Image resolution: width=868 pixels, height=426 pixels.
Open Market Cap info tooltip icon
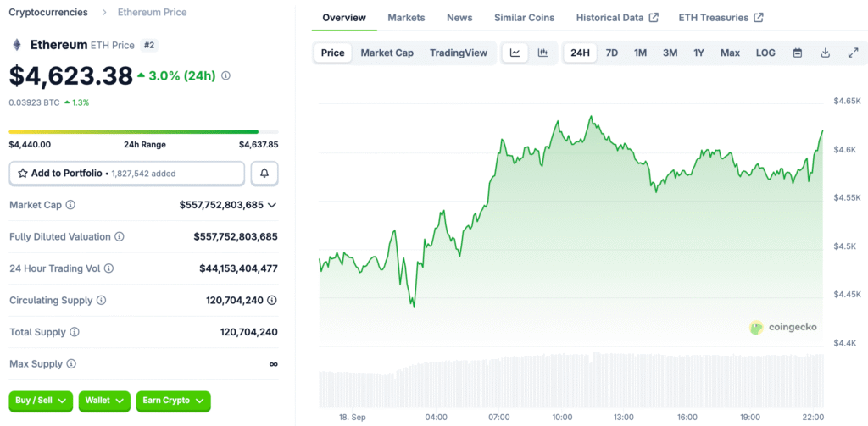70,205
